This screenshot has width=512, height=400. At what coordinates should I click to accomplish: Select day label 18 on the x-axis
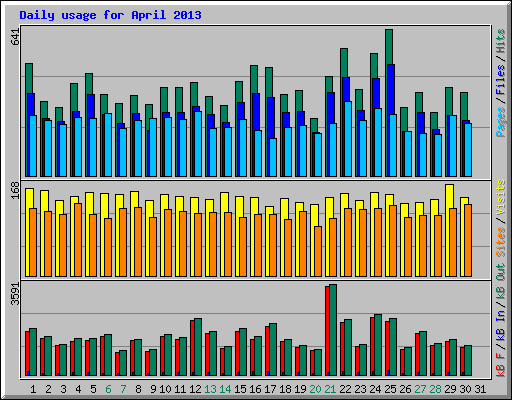[285, 389]
